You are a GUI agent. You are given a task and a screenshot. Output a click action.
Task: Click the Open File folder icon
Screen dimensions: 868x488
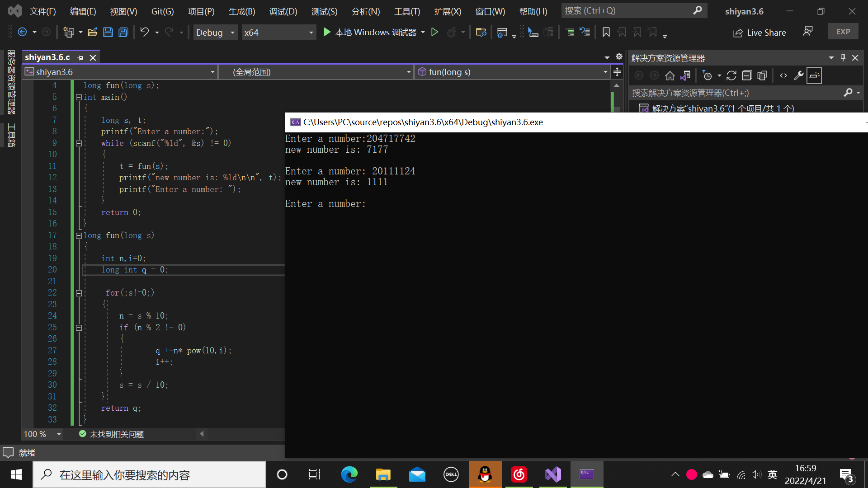[92, 32]
